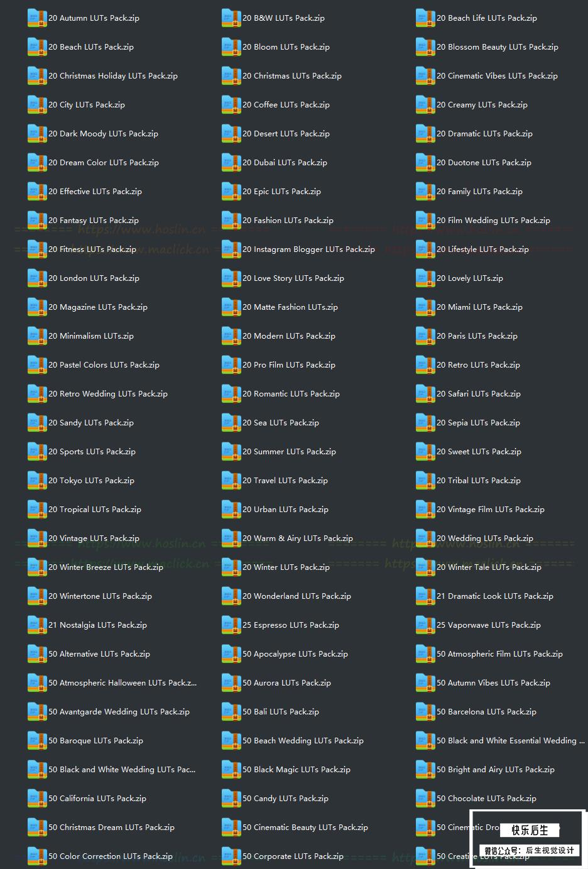
Task: Click the archive icon for 50 Atmospheric Film LUTs Pack
Action: click(x=425, y=654)
